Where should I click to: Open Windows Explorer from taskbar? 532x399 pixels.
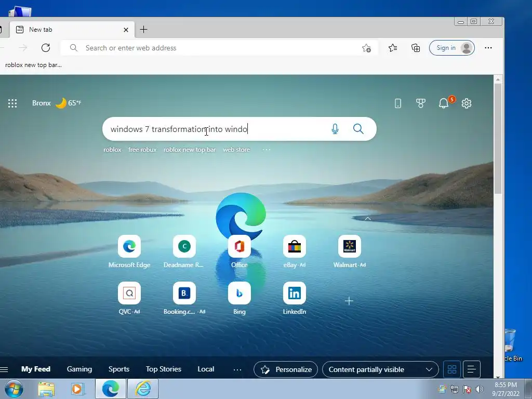click(46, 389)
